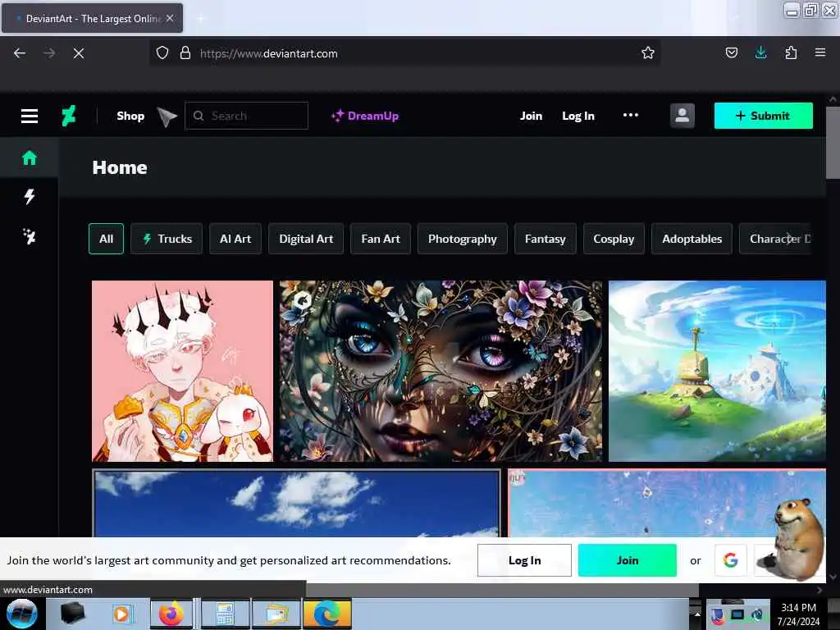Open the Windows Start button

(22, 614)
